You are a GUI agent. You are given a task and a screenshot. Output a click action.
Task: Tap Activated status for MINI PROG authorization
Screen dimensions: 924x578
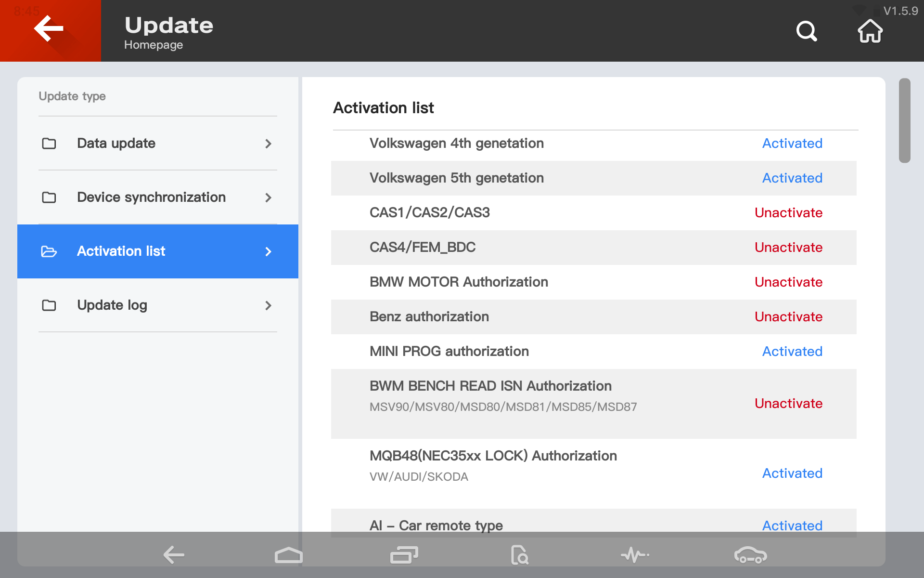point(792,352)
